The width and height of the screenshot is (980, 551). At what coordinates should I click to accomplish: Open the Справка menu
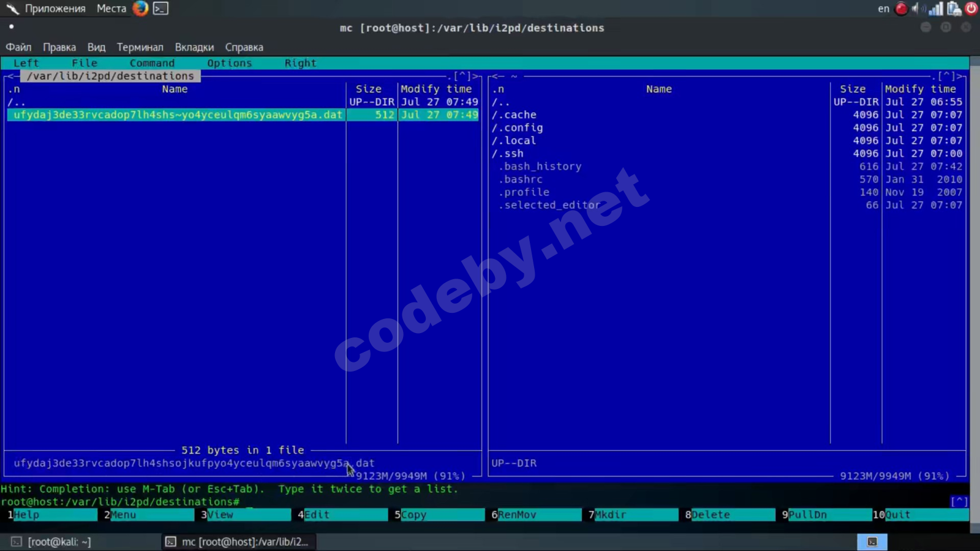coord(244,47)
